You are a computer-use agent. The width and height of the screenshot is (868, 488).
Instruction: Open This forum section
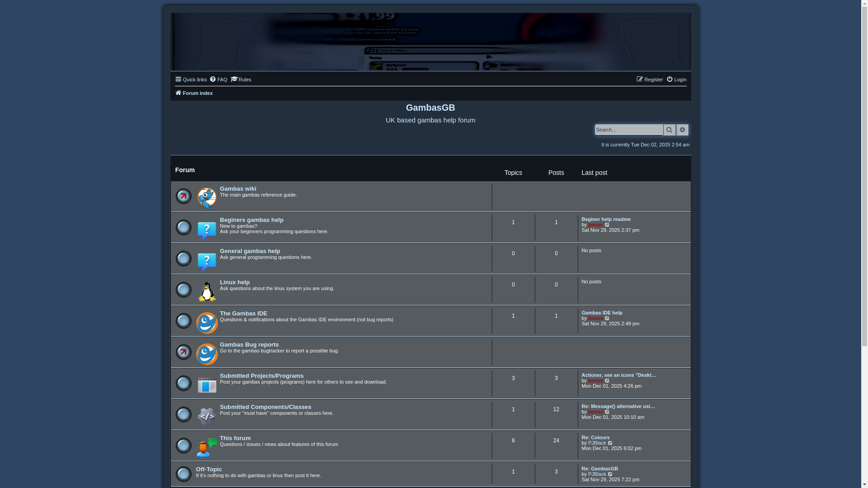click(235, 438)
